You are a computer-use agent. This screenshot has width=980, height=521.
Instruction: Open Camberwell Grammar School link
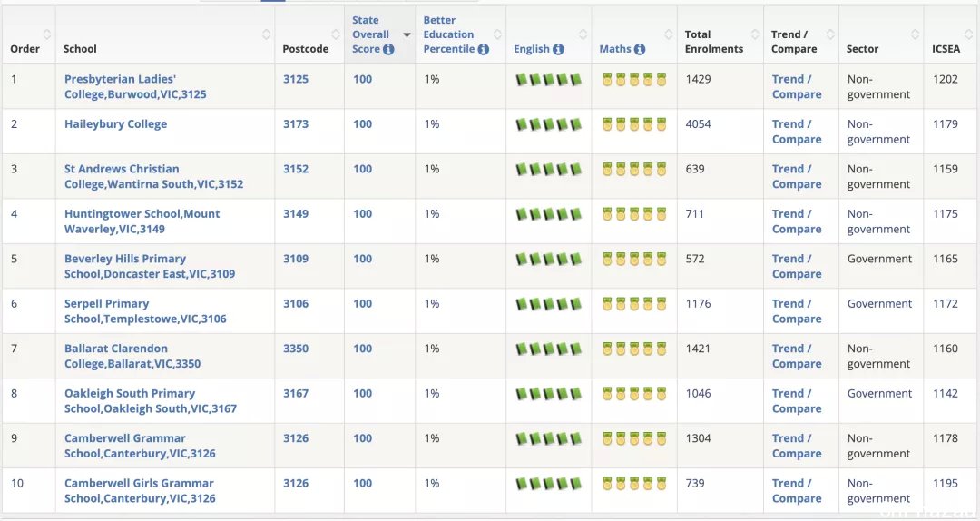(x=140, y=446)
